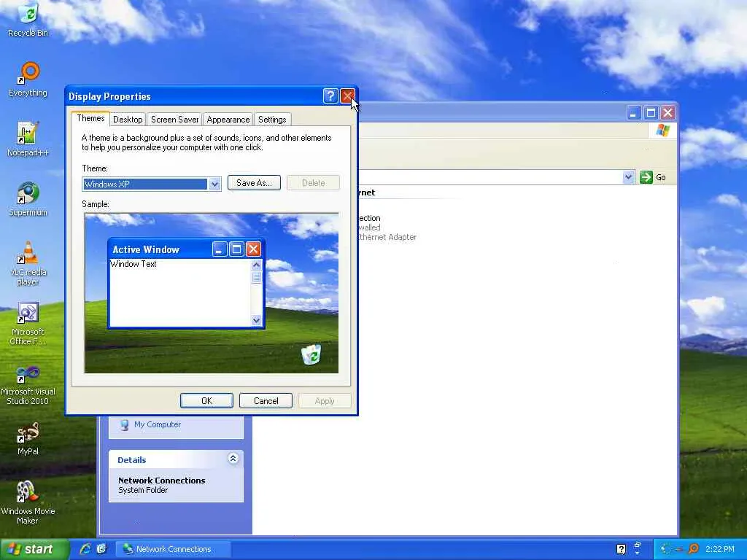
Task: Launch Internet Explorer from Quick Launch
Action: 85,549
